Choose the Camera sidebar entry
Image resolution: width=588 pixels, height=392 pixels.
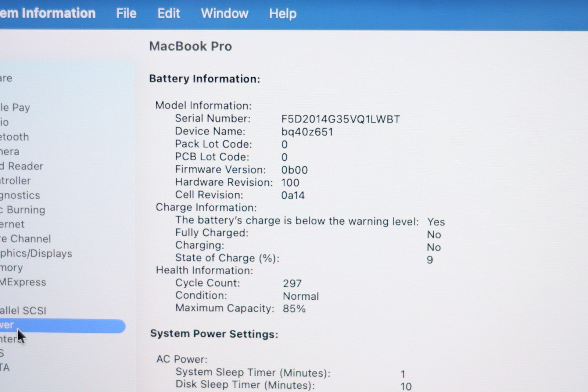[x=10, y=152]
